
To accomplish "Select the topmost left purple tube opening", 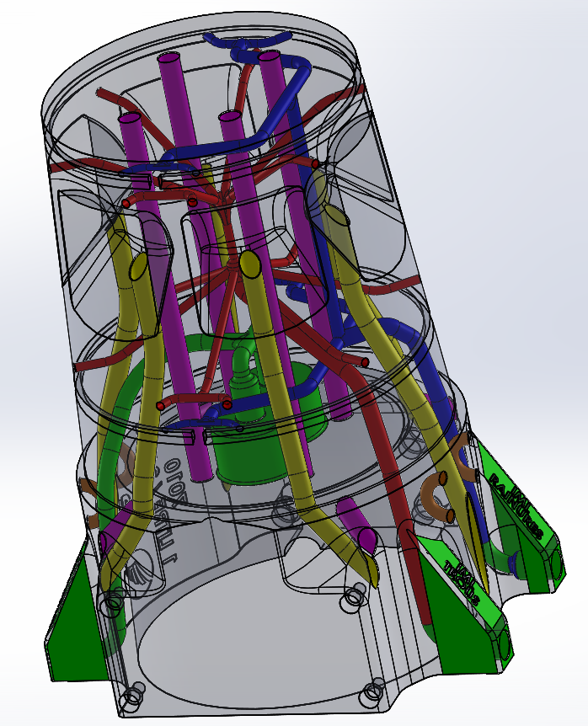I will [x=169, y=60].
